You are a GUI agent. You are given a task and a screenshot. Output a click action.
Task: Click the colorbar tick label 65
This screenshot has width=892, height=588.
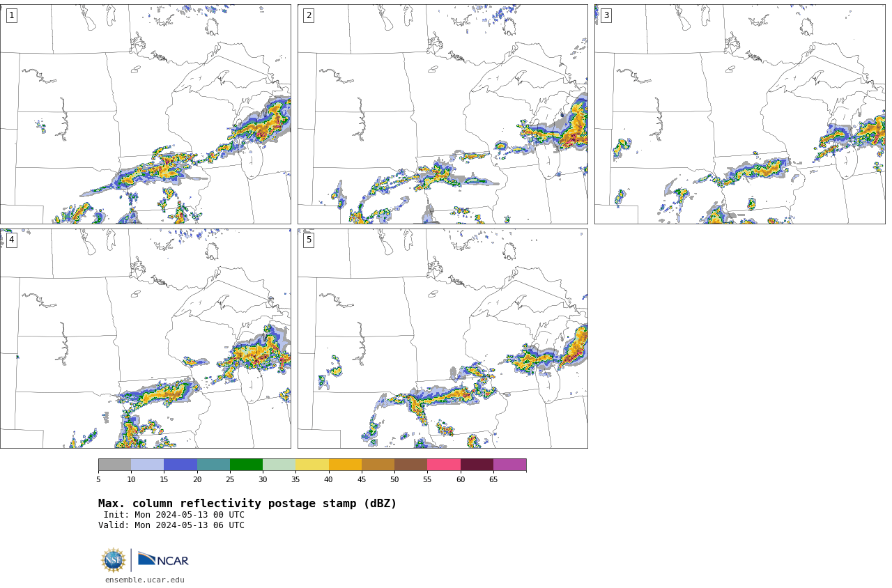pos(493,479)
